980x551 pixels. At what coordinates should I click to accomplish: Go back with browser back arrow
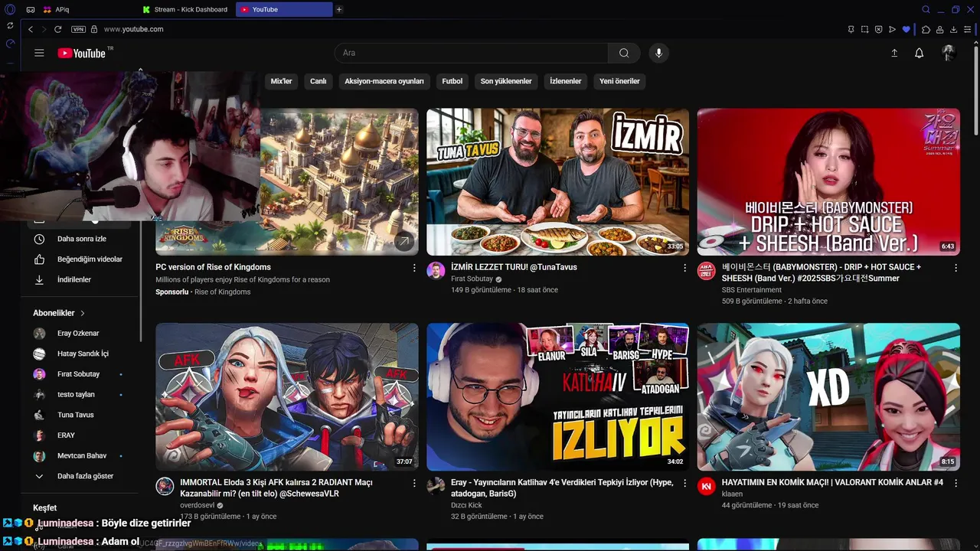31,29
